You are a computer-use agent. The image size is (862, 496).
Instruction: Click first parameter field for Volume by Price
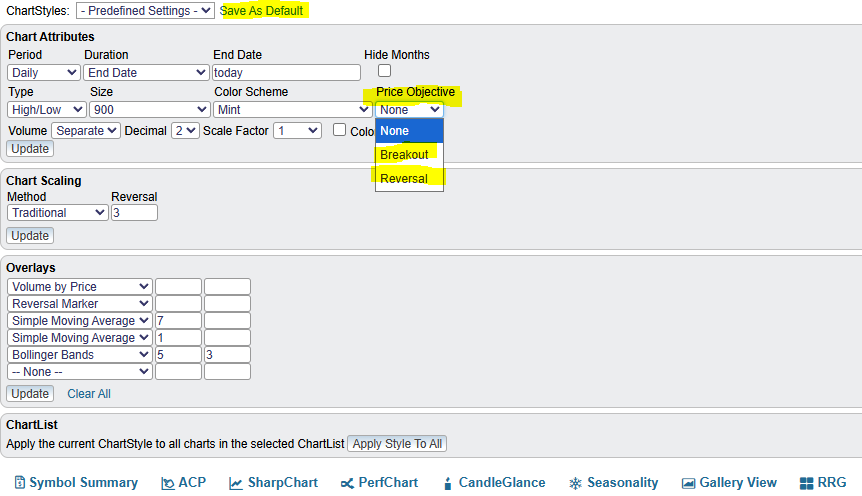(178, 286)
